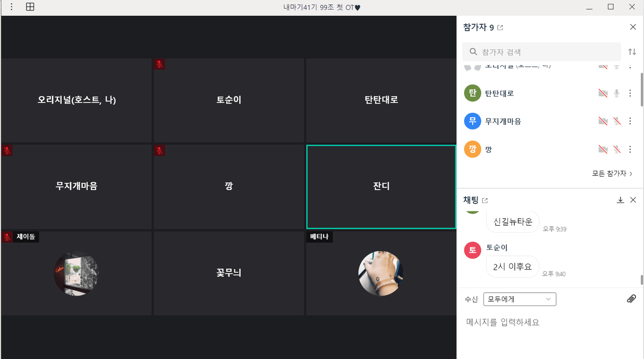This screenshot has height=359, width=644.
Task: Download the chat history
Action: [x=620, y=200]
